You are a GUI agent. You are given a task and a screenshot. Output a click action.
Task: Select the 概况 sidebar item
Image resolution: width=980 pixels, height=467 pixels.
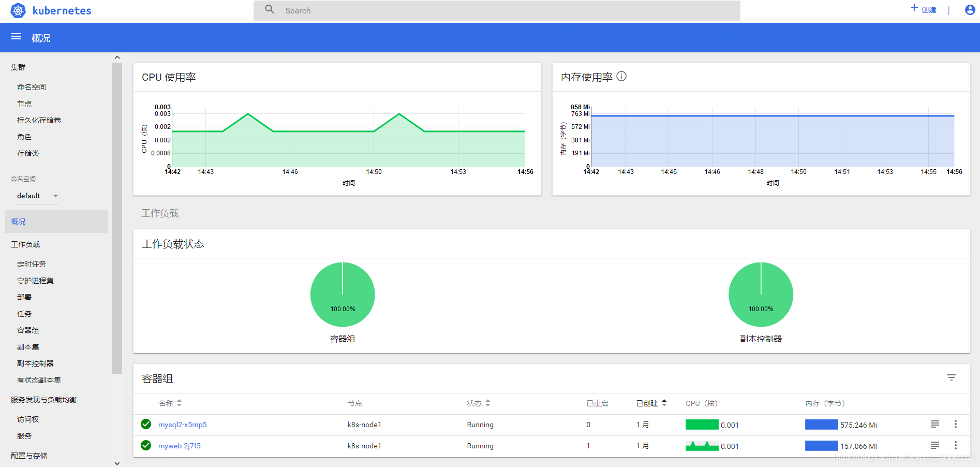[56, 222]
